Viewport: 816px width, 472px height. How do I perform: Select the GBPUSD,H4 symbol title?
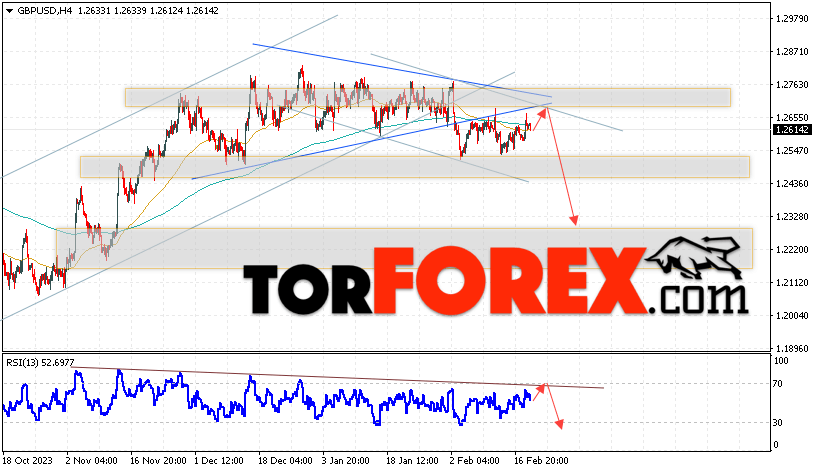point(45,10)
